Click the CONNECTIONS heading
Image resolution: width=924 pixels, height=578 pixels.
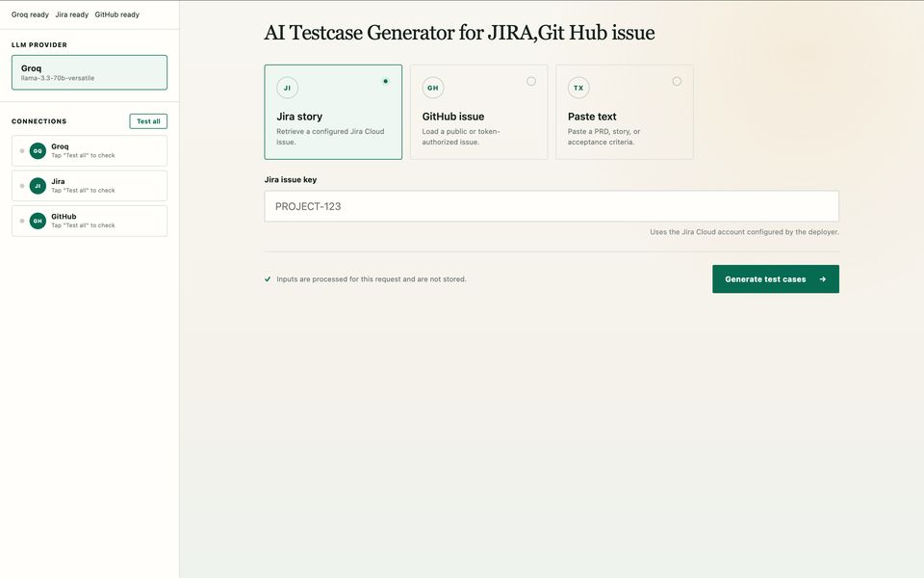click(x=38, y=121)
